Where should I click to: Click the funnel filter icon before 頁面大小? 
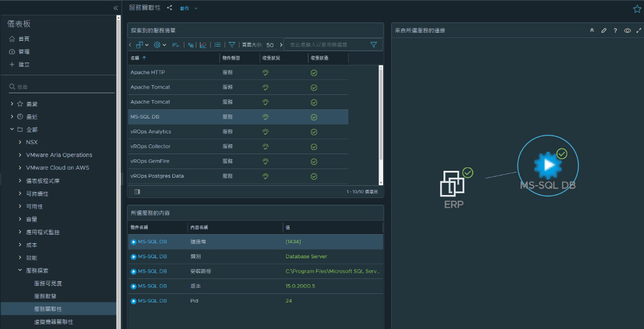(x=232, y=45)
